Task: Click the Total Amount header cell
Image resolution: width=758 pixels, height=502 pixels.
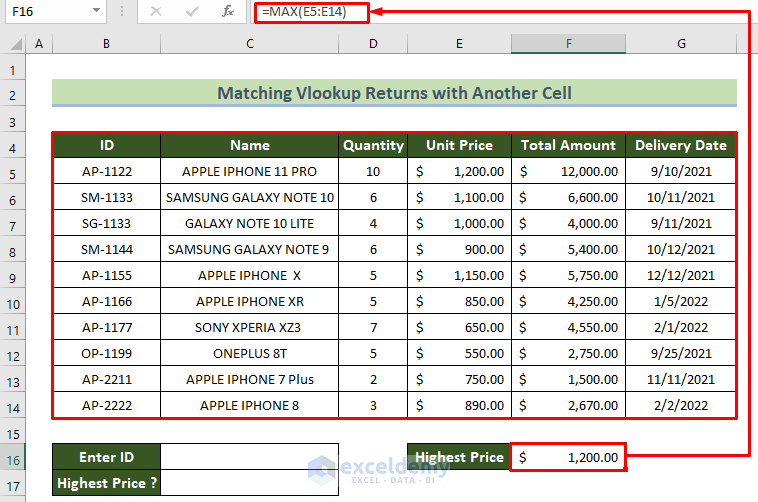Action: 568,145
